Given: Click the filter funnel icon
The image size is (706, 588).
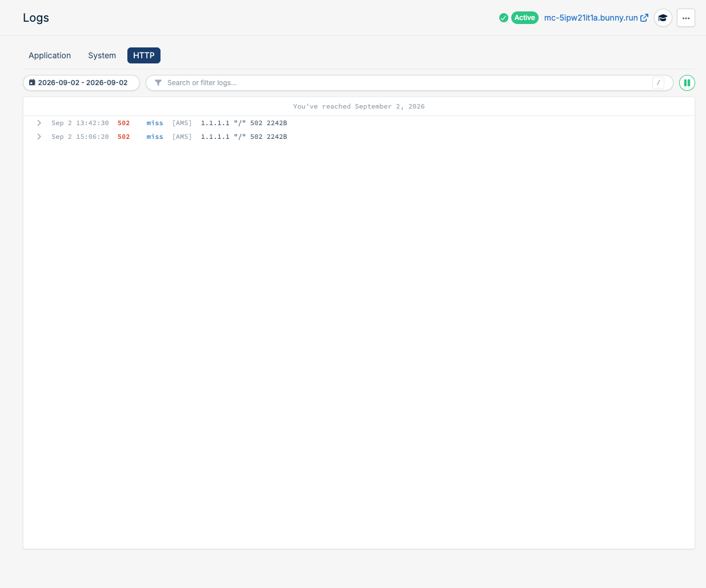Looking at the screenshot, I should point(158,83).
